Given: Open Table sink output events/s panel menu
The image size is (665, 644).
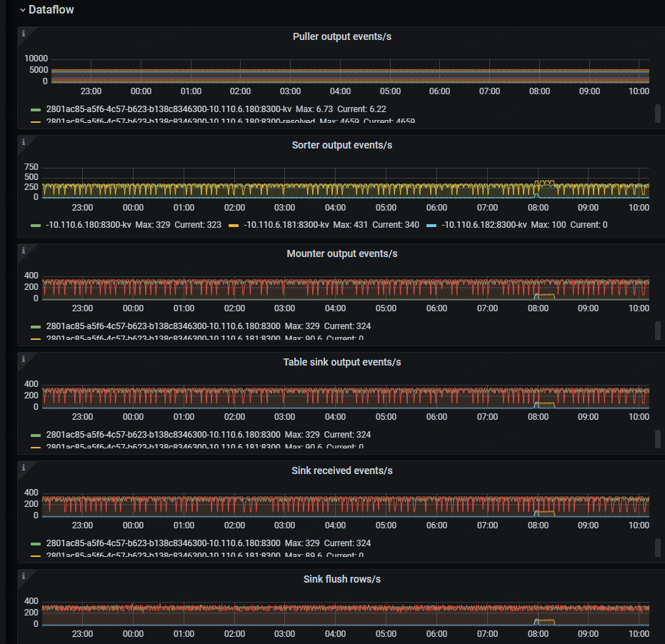Looking at the screenshot, I should pos(341,363).
